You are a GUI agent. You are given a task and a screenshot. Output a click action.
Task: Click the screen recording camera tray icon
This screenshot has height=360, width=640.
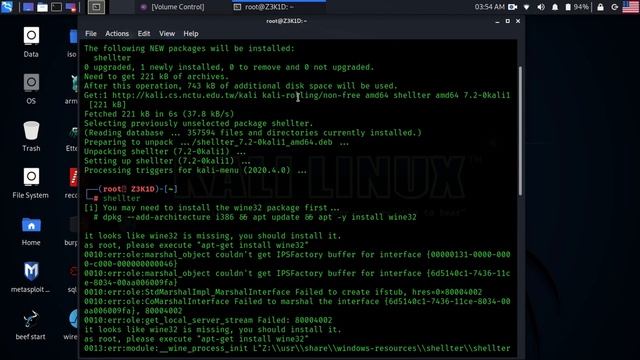(513, 7)
